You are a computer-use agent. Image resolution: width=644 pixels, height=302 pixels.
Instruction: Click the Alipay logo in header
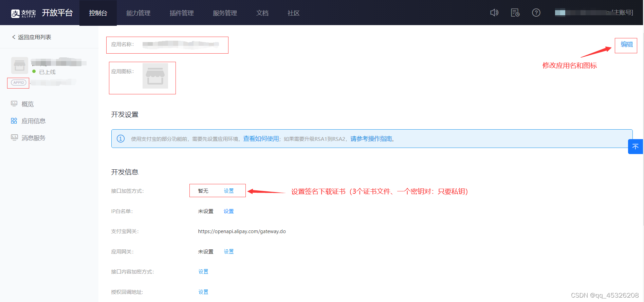[x=23, y=13]
